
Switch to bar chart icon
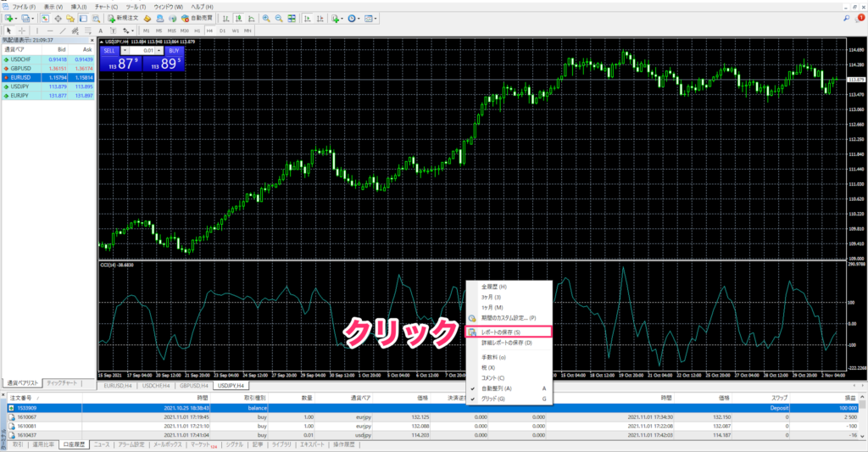pos(225,19)
